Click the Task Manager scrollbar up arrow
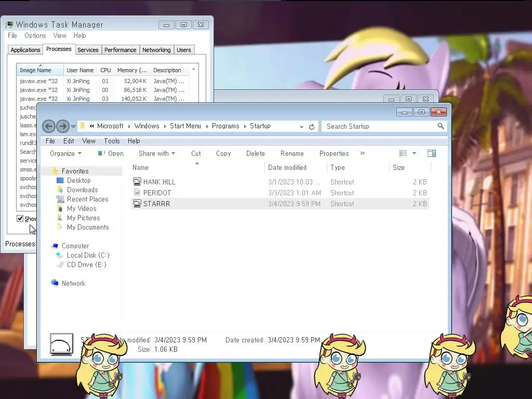The height and width of the screenshot is (399, 532). [x=193, y=69]
